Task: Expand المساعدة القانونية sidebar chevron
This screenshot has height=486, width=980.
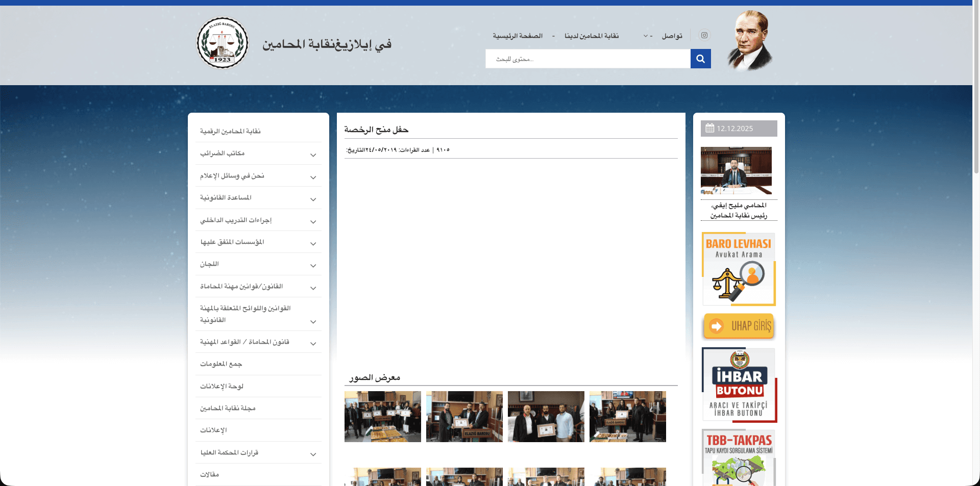Action: click(x=313, y=199)
